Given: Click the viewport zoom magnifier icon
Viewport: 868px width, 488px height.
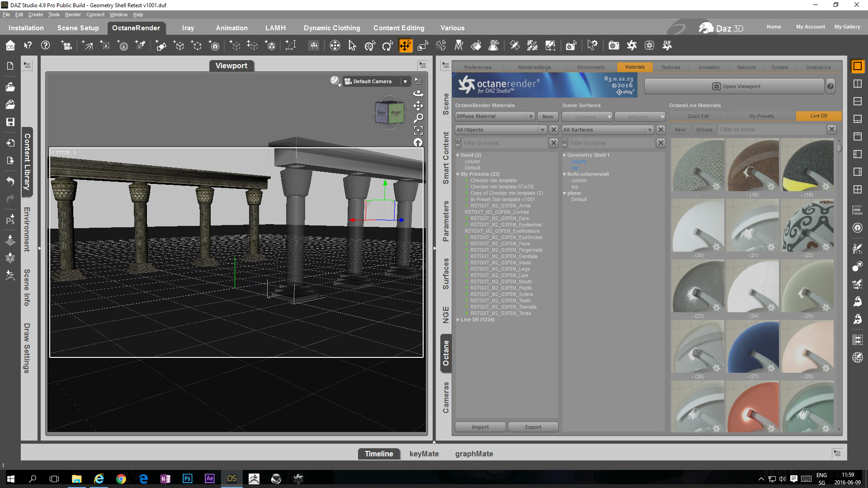Looking at the screenshot, I should (418, 118).
